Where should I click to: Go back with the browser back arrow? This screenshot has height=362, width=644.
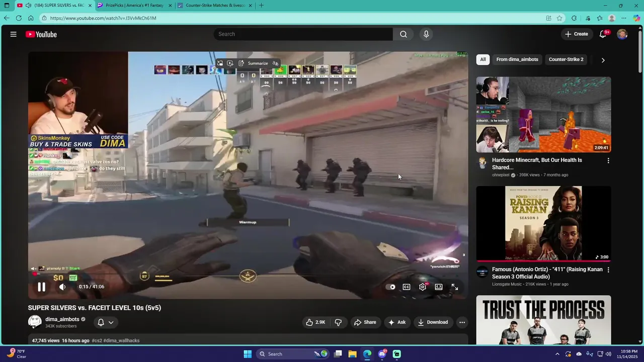click(x=7, y=18)
